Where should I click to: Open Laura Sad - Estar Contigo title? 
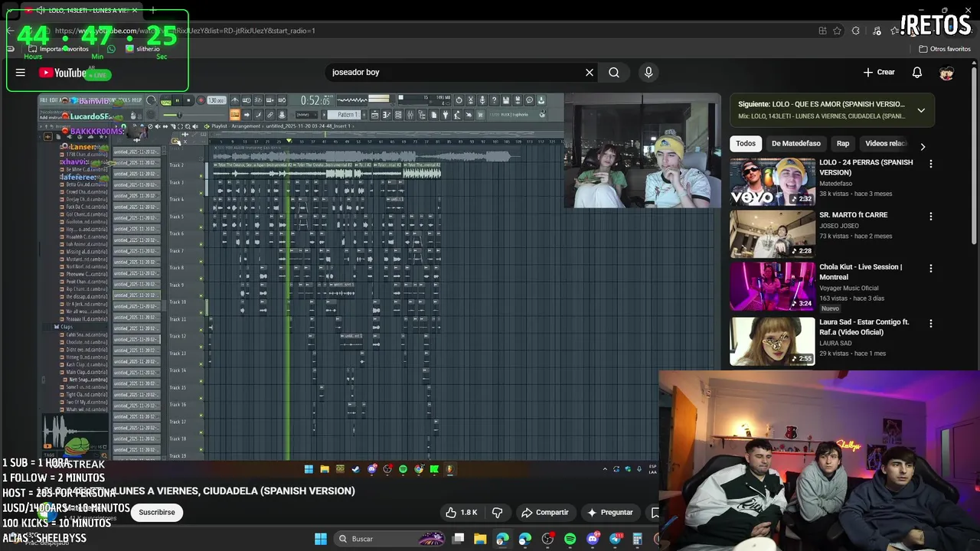point(864,327)
